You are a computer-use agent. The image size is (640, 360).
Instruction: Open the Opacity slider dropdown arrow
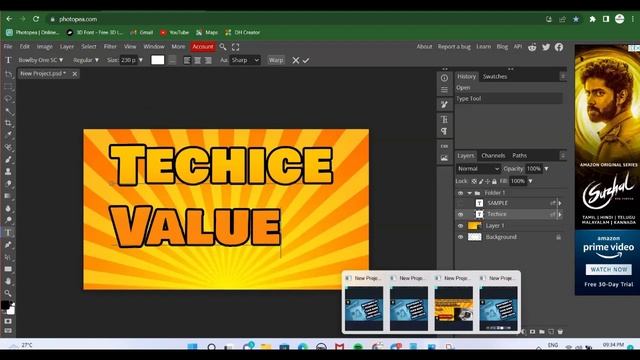[x=546, y=169]
